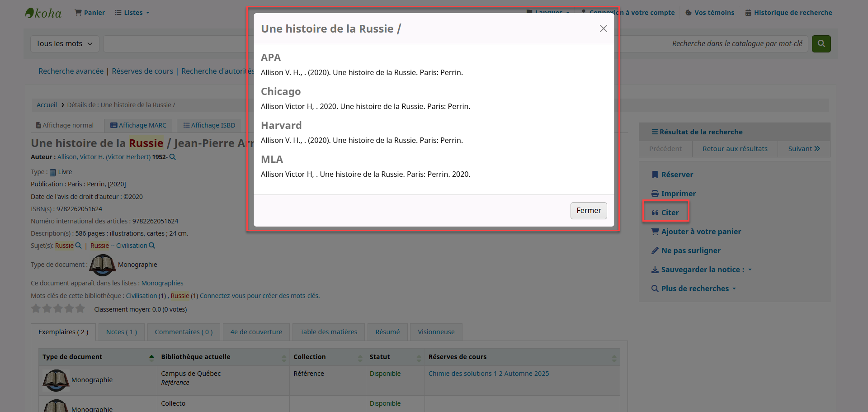Click the green search magnifier button
This screenshot has height=412, width=868.
pyautogui.click(x=821, y=44)
